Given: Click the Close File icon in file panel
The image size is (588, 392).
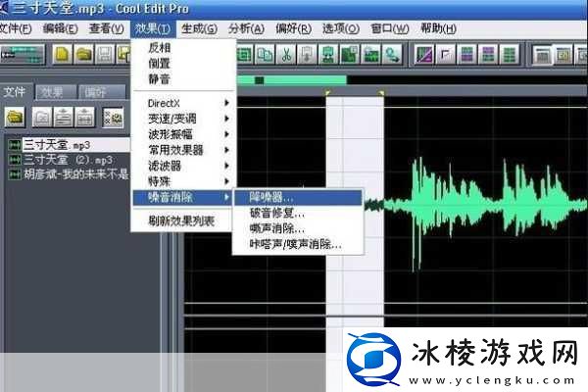Looking at the screenshot, I should (42, 118).
